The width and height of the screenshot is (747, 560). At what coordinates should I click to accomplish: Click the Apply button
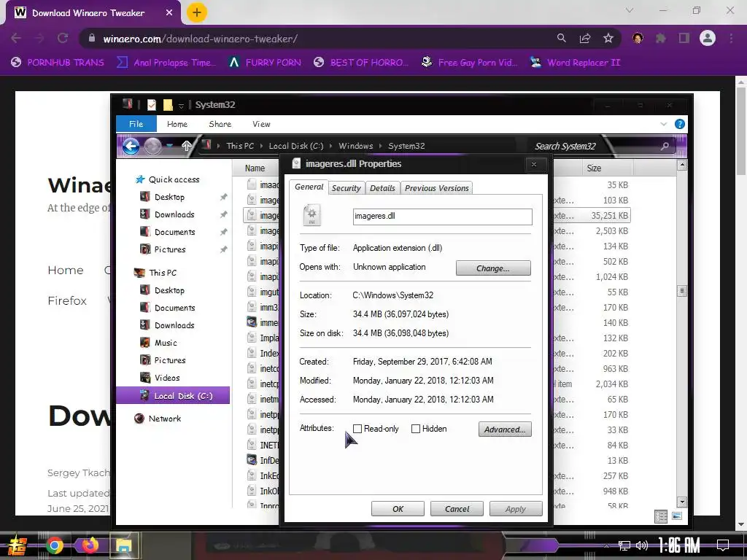point(516,509)
